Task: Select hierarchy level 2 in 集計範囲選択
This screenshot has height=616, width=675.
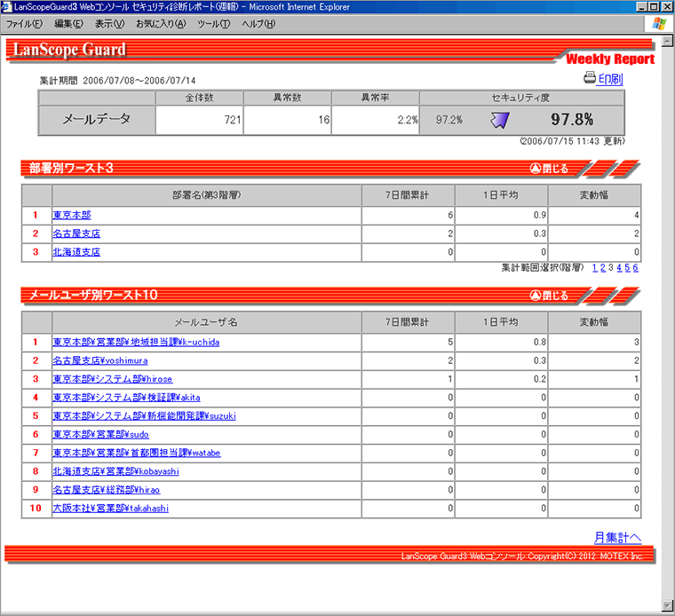Action: click(603, 267)
